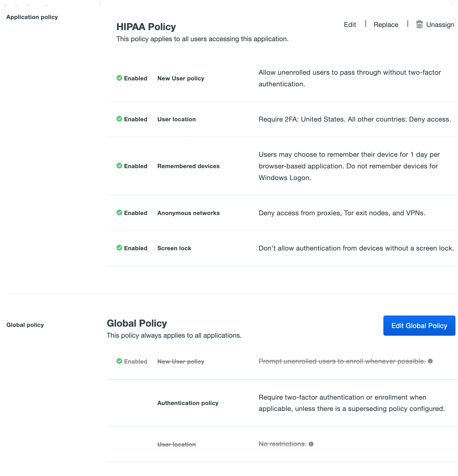
Task: Switch to the Global policy section
Action: [25, 325]
